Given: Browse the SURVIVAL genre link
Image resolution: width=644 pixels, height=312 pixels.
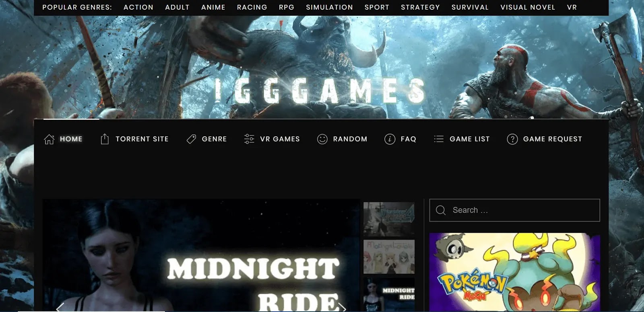Looking at the screenshot, I should pos(470,7).
